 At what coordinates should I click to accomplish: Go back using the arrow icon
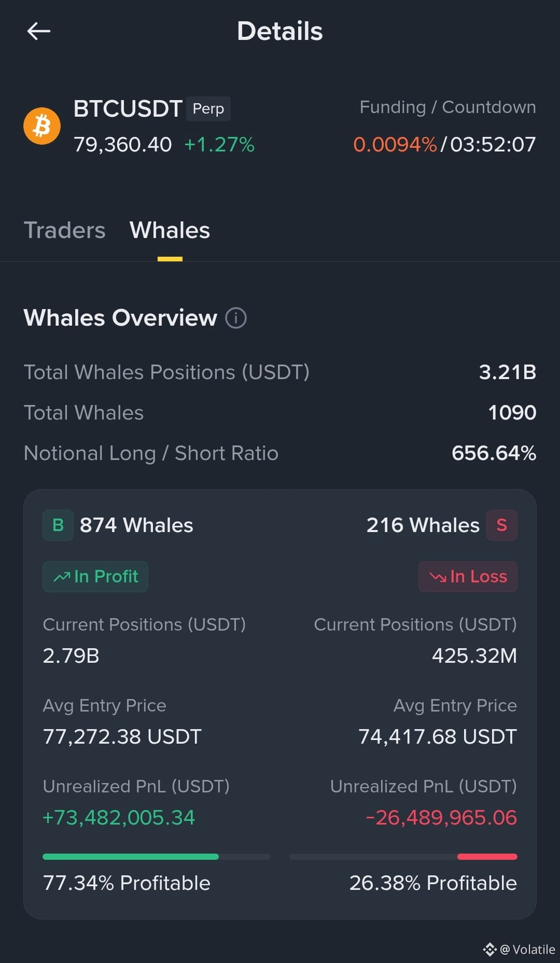[39, 31]
